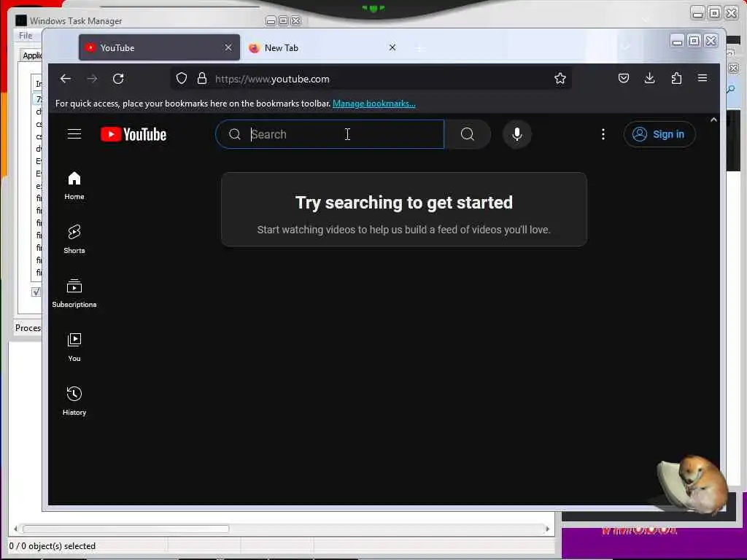Focus the YouTube search field
Image resolution: width=747 pixels, height=560 pixels.
330,134
